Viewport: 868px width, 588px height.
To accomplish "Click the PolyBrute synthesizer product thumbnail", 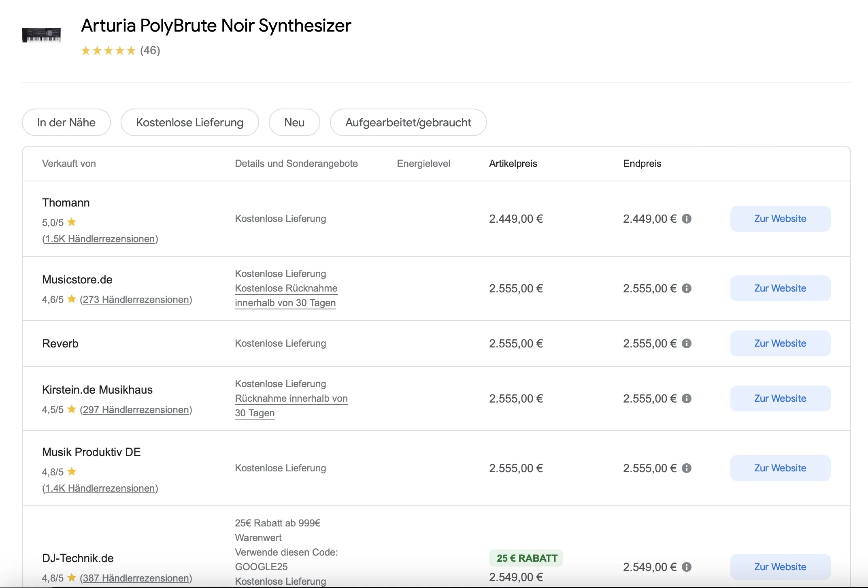I will tap(41, 35).
